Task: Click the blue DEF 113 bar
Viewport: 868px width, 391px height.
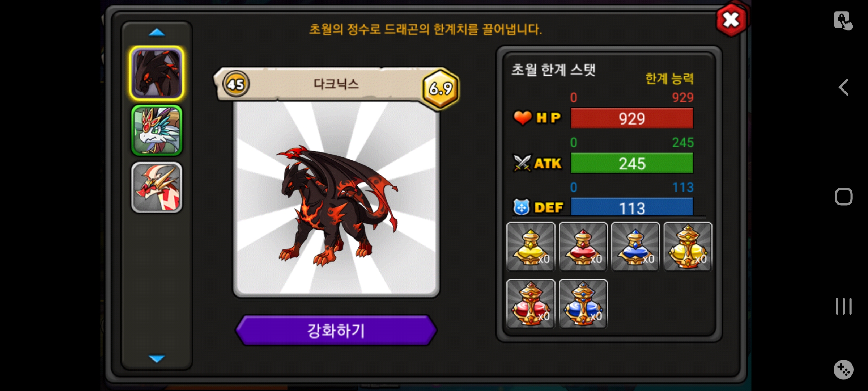Action: coord(632,207)
